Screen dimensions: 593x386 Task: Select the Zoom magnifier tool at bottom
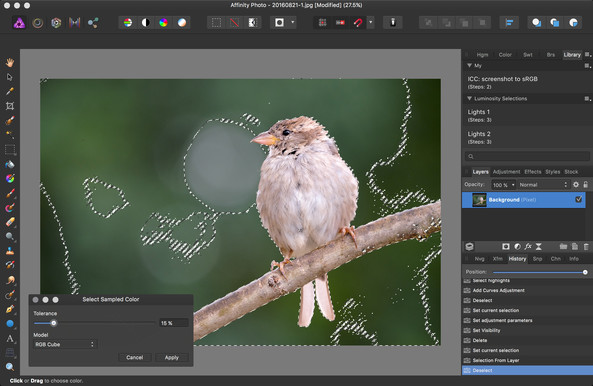click(10, 366)
